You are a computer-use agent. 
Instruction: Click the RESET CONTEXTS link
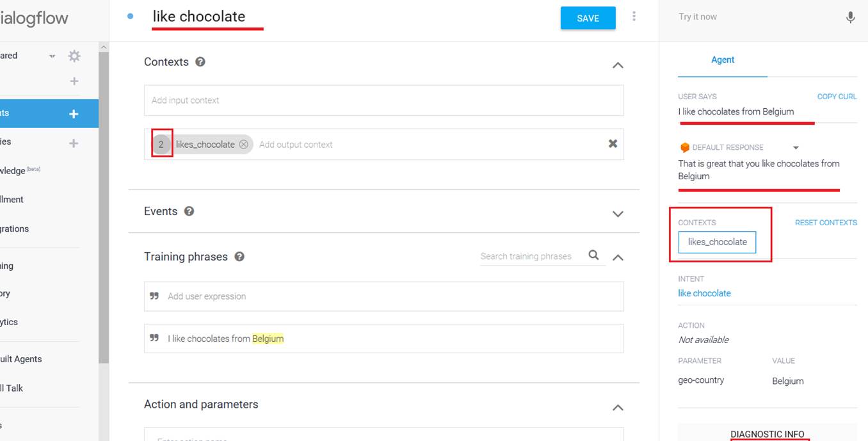(826, 223)
